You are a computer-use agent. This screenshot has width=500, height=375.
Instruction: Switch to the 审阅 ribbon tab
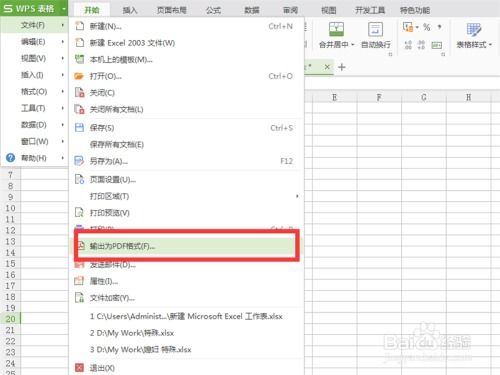coord(290,10)
